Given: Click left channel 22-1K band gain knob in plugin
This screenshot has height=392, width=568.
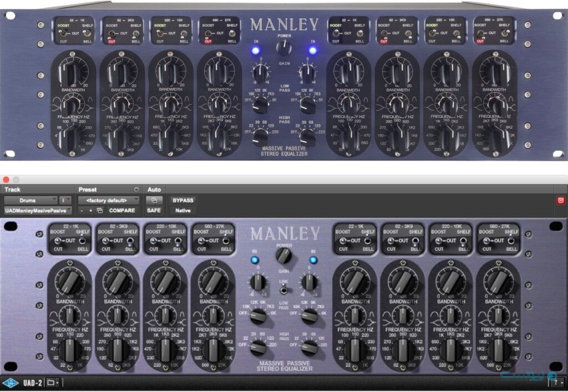Looking at the screenshot, I should tap(69, 282).
